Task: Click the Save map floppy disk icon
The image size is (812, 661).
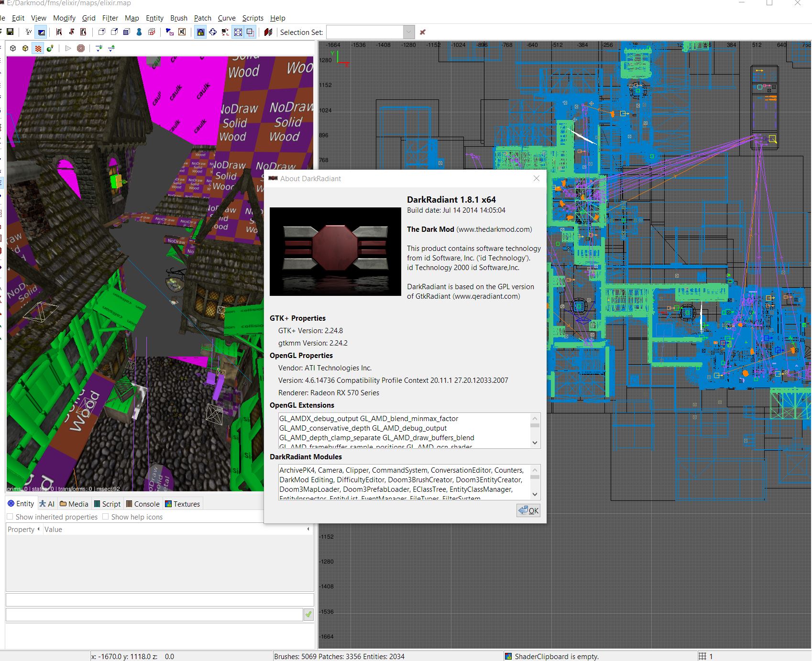Action: coord(10,32)
